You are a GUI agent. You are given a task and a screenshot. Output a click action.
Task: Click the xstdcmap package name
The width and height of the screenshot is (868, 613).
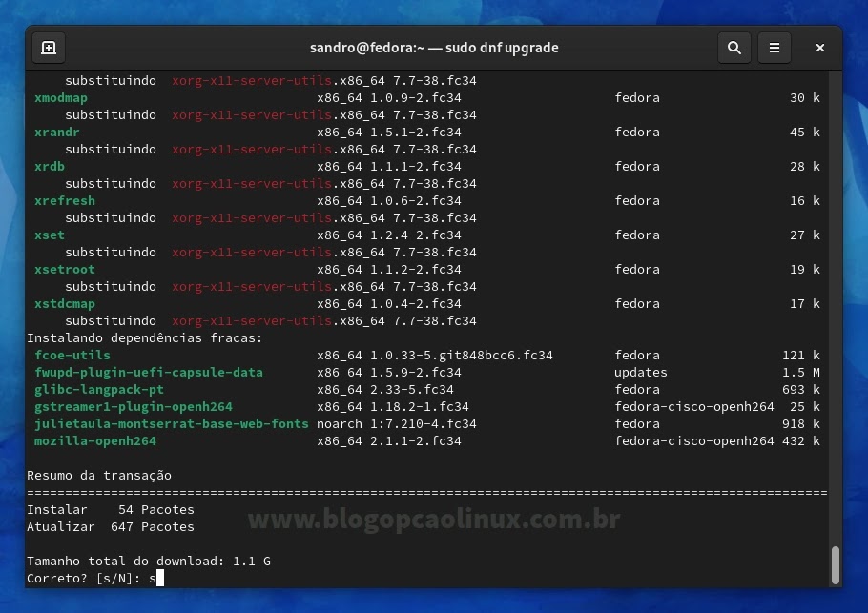click(x=65, y=304)
